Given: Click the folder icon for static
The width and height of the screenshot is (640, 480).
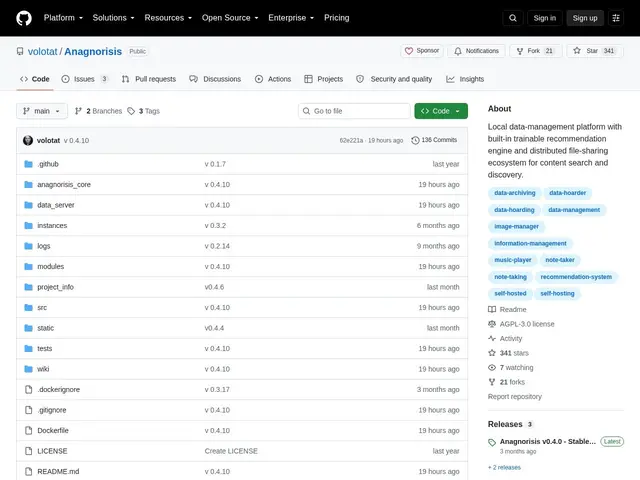Looking at the screenshot, I should coord(28,328).
